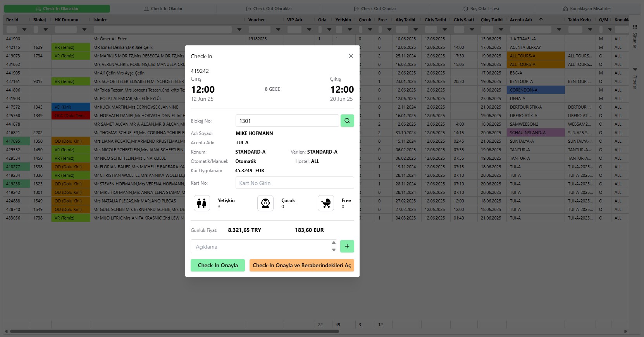Screen dimensions: 644x337
Task: Focus the Voucher filter text box
Action: point(259,29)
